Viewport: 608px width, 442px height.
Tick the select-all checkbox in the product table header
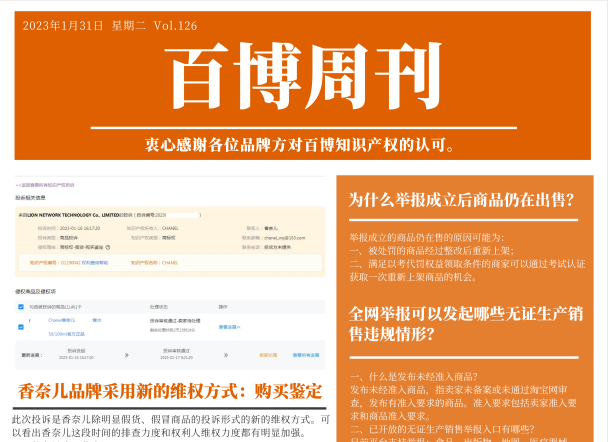pos(21,307)
